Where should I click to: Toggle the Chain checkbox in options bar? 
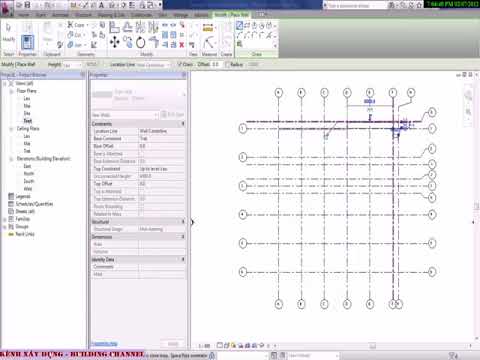180,64
